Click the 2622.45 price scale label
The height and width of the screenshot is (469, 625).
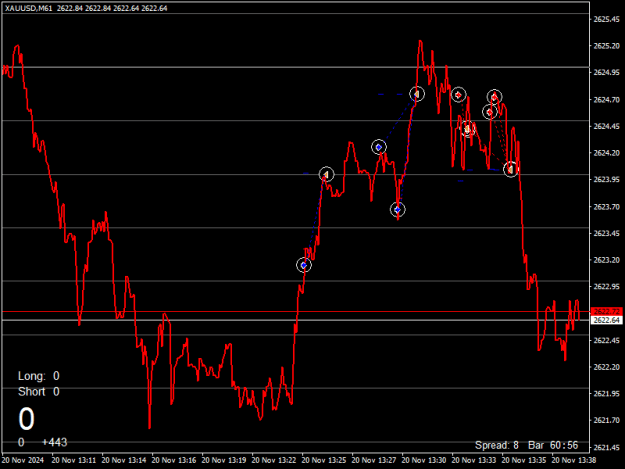coord(606,340)
